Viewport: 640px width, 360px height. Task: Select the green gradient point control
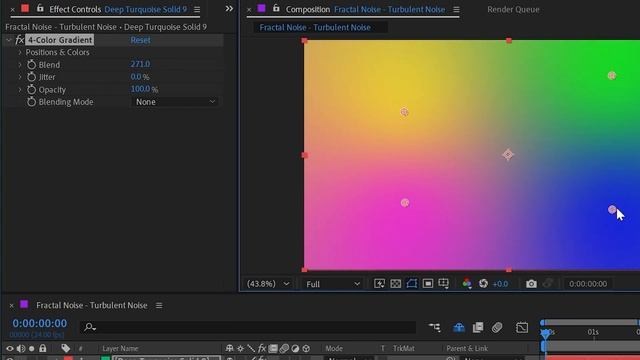click(x=611, y=76)
